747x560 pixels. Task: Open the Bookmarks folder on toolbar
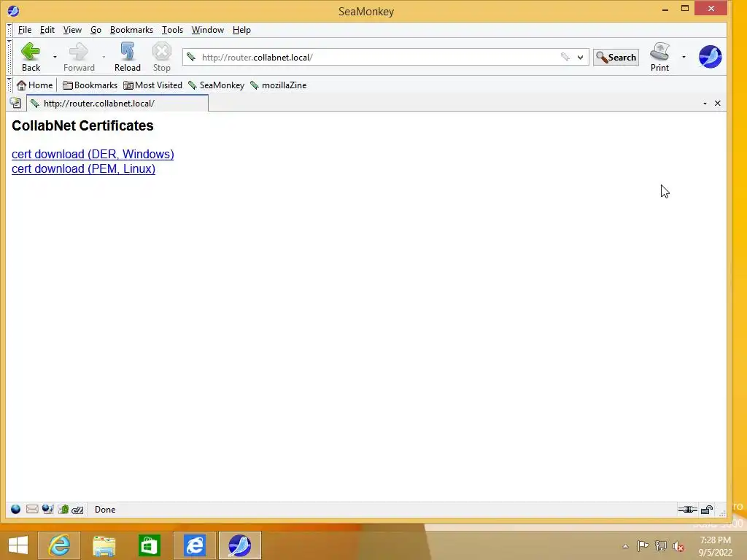[x=90, y=85]
